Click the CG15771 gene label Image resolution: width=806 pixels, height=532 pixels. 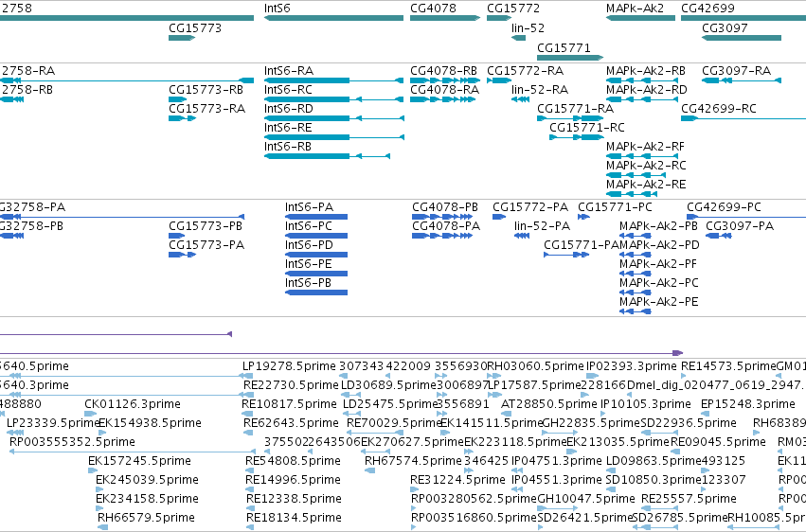[564, 48]
